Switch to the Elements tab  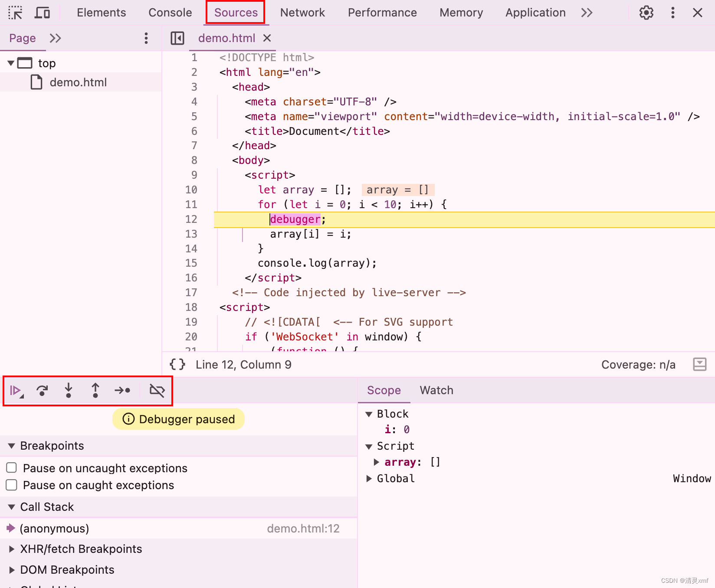click(102, 13)
